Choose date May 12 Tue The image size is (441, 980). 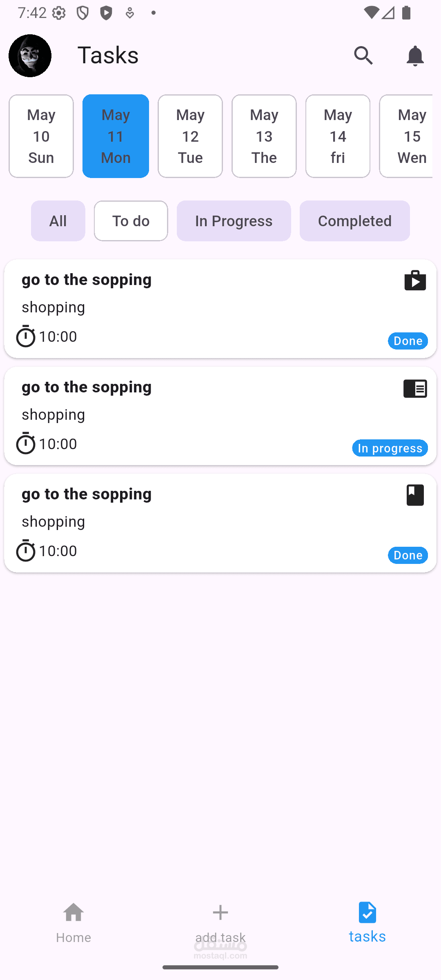click(x=190, y=136)
